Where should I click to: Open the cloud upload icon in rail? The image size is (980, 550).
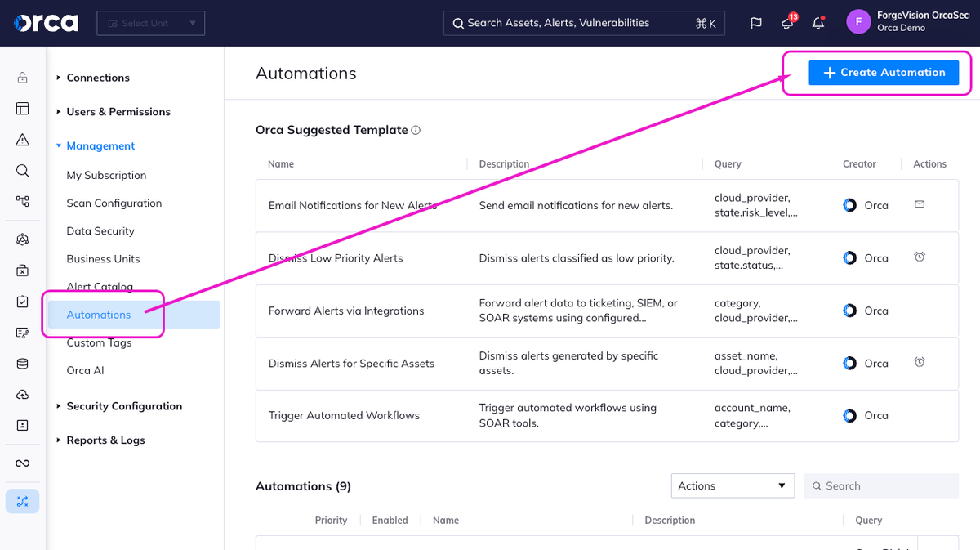click(22, 395)
